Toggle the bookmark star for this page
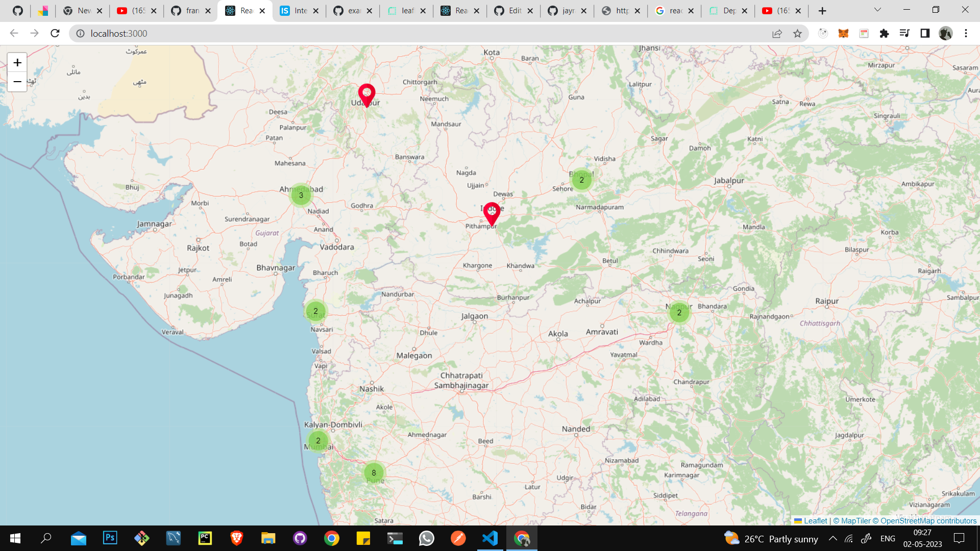 tap(797, 33)
